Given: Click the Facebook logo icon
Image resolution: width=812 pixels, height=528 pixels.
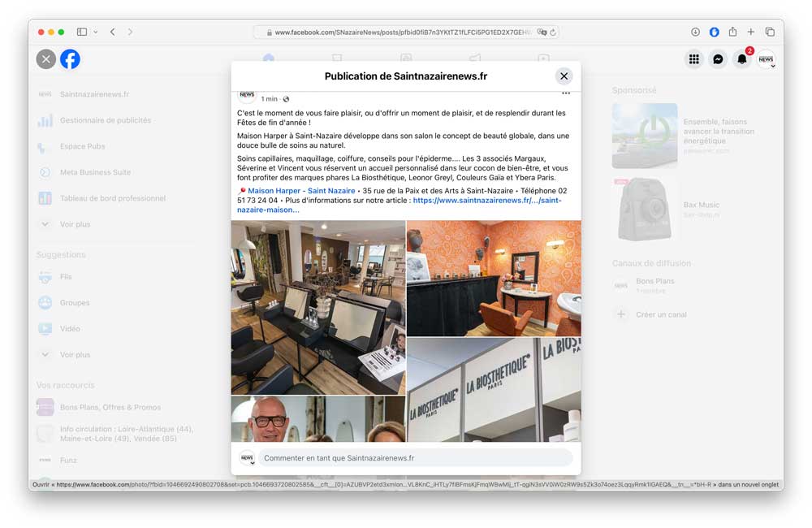Looking at the screenshot, I should click(x=71, y=59).
